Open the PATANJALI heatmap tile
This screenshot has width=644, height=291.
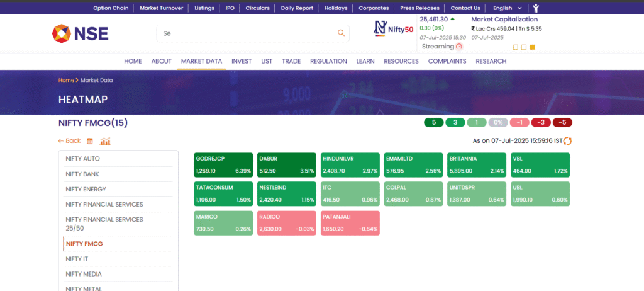click(350, 223)
